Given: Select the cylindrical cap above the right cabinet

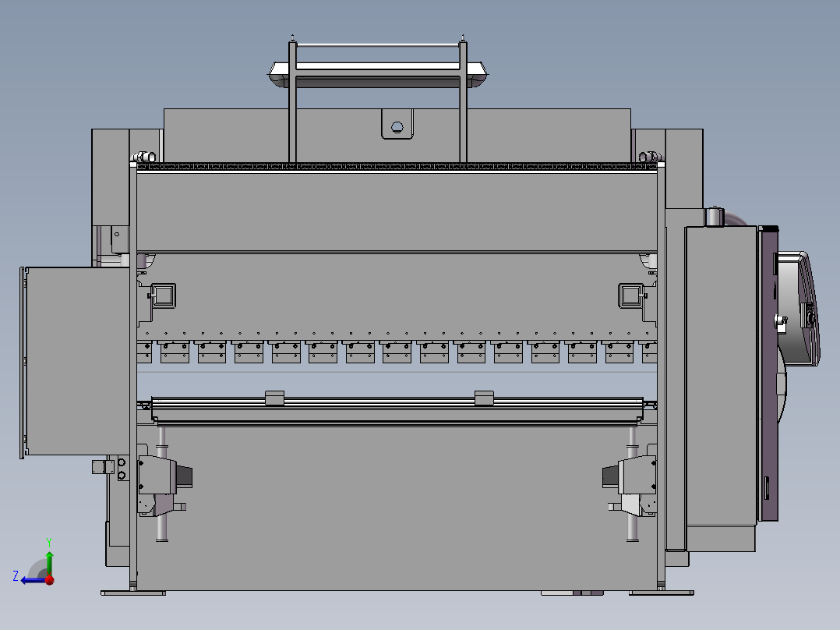Looking at the screenshot, I should [x=714, y=218].
